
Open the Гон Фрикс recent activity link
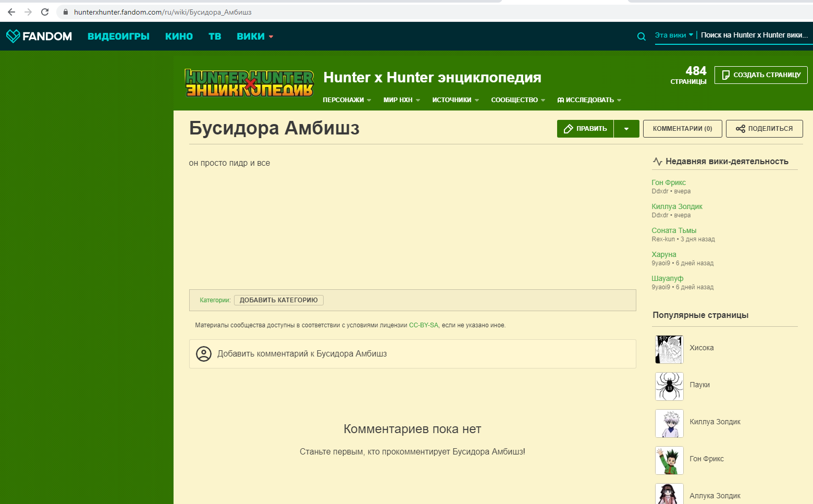point(669,182)
